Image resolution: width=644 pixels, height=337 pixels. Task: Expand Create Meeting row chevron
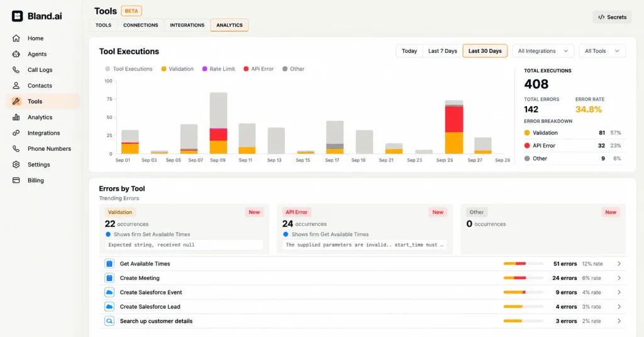point(619,279)
